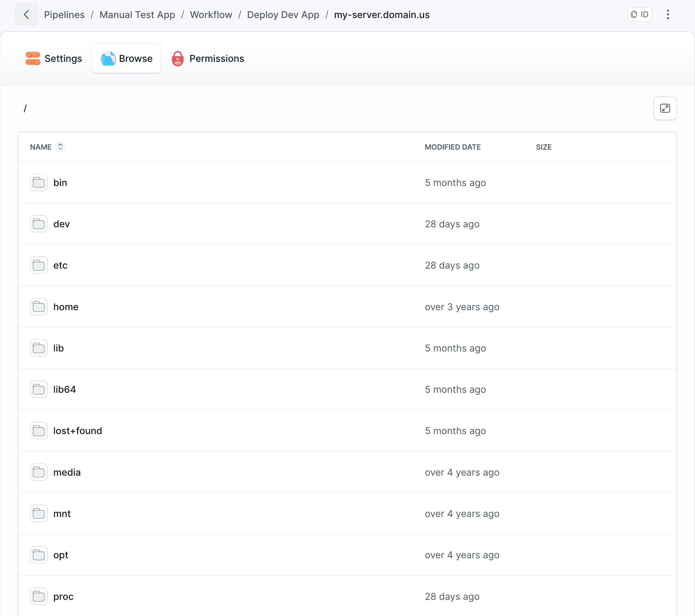Click the mnt folder icon

[39, 514]
